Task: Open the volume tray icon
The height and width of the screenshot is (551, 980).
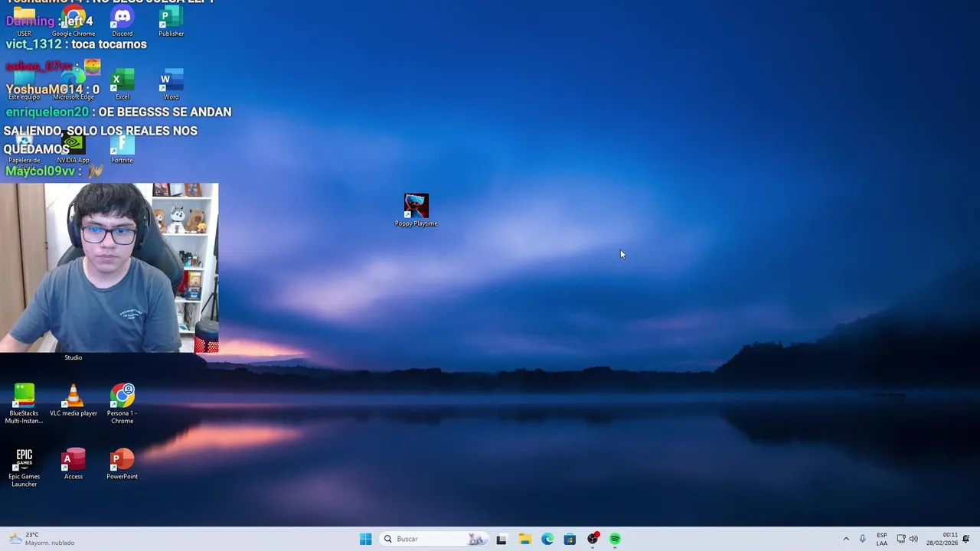Action: (913, 539)
